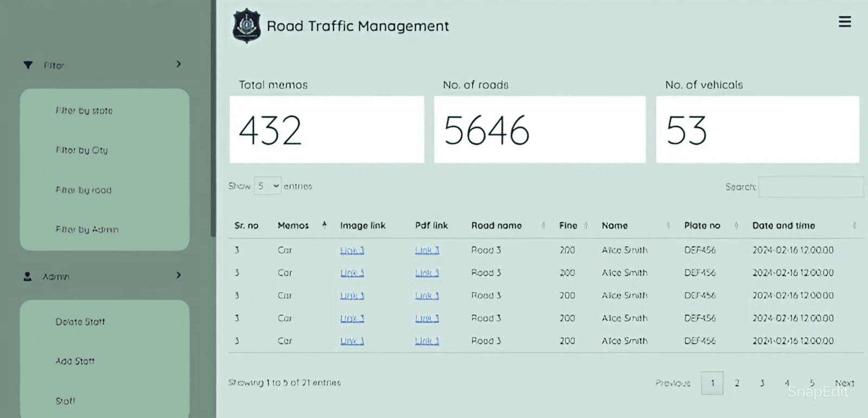Open image link in third row
Viewport: 868px width, 418px height.
tap(352, 296)
